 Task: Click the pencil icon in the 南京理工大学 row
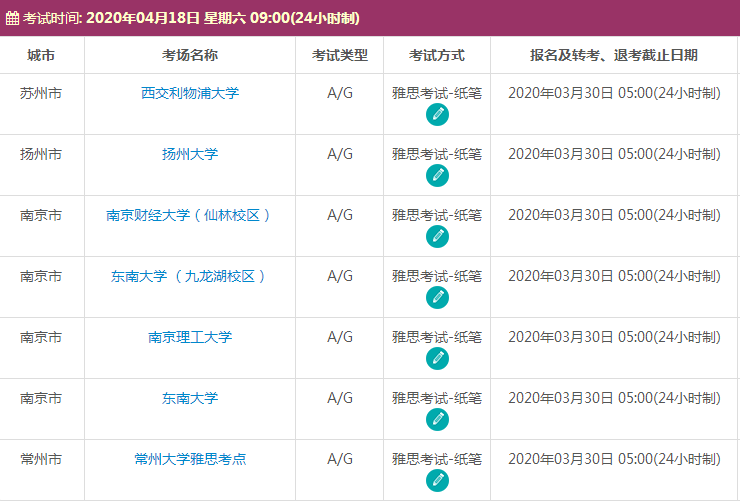(x=437, y=359)
